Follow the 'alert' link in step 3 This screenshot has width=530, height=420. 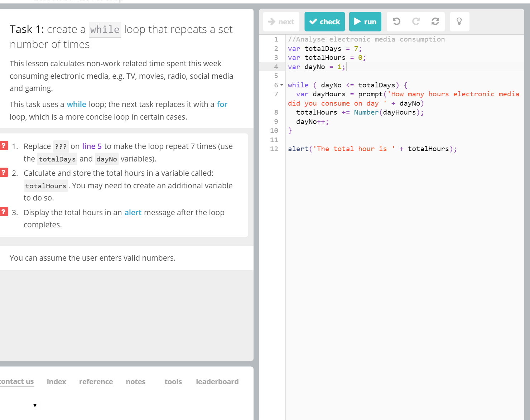[133, 212]
